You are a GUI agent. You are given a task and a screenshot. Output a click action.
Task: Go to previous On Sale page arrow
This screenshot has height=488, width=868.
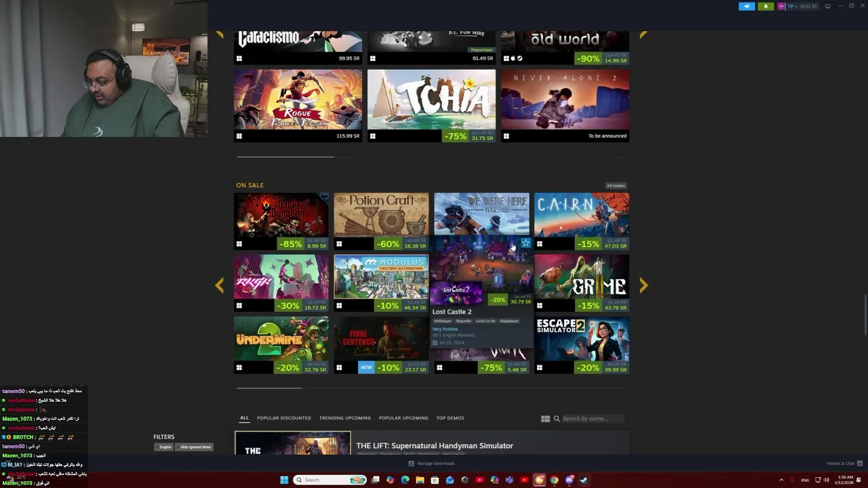click(x=219, y=285)
